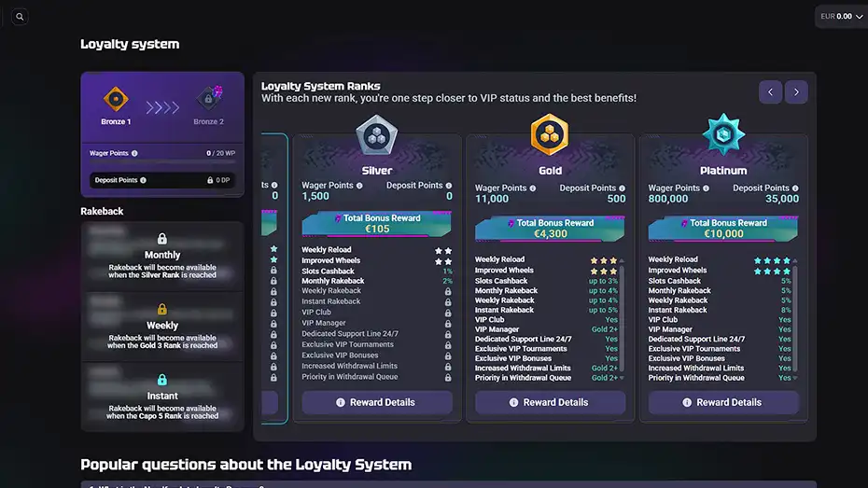This screenshot has width=868, height=488.
Task: Click Silver Priority in Withdrawal Queue lock
Action: 448,377
